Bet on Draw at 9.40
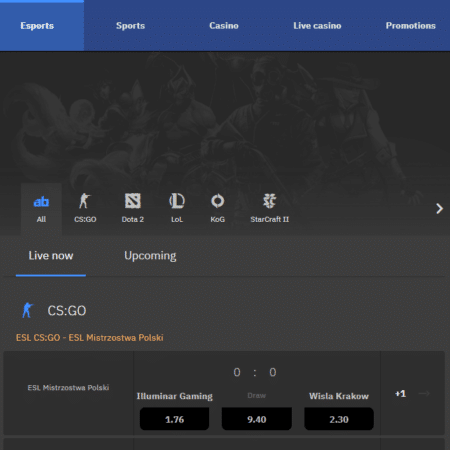 point(257,419)
